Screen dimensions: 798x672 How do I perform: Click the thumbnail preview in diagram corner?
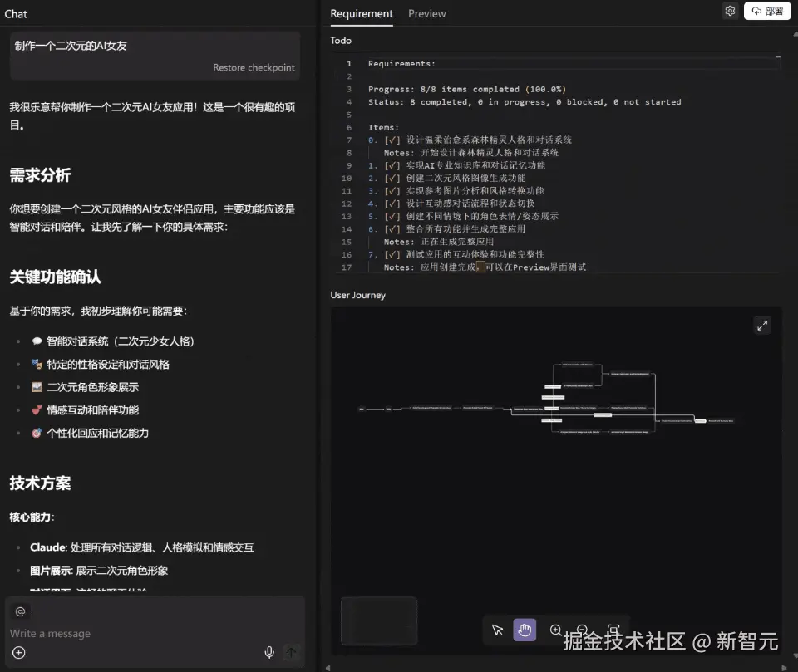click(378, 620)
